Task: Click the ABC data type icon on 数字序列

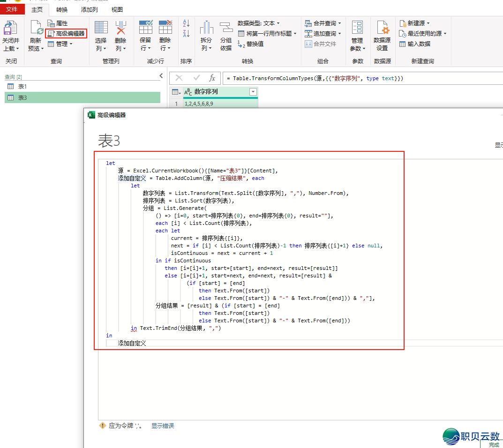Action: point(188,92)
